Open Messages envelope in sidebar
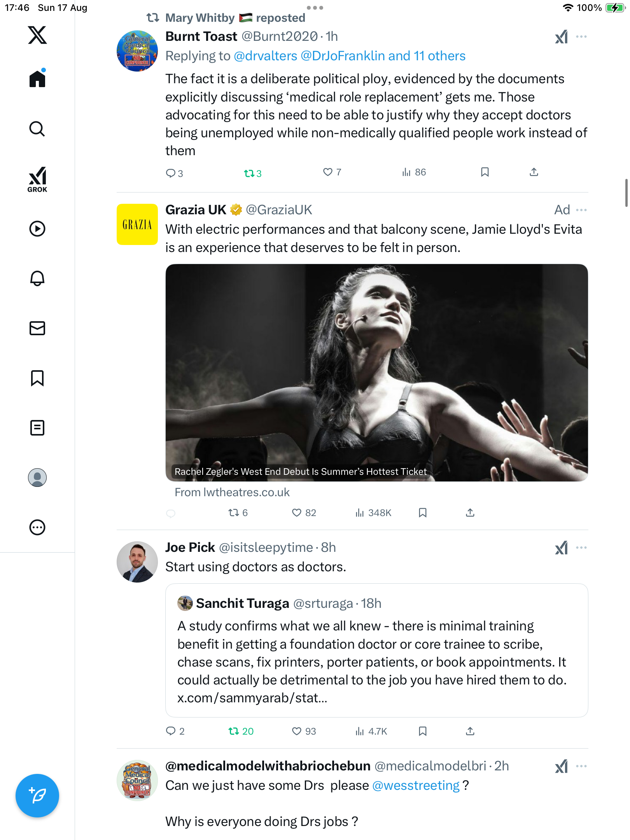The image size is (630, 840). coord(37,328)
